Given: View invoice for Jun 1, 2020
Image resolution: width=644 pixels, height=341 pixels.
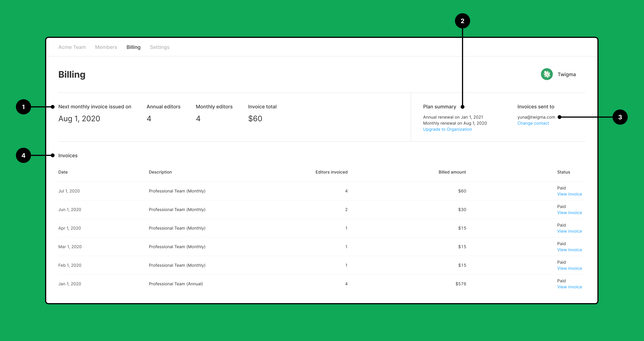Looking at the screenshot, I should click(570, 213).
